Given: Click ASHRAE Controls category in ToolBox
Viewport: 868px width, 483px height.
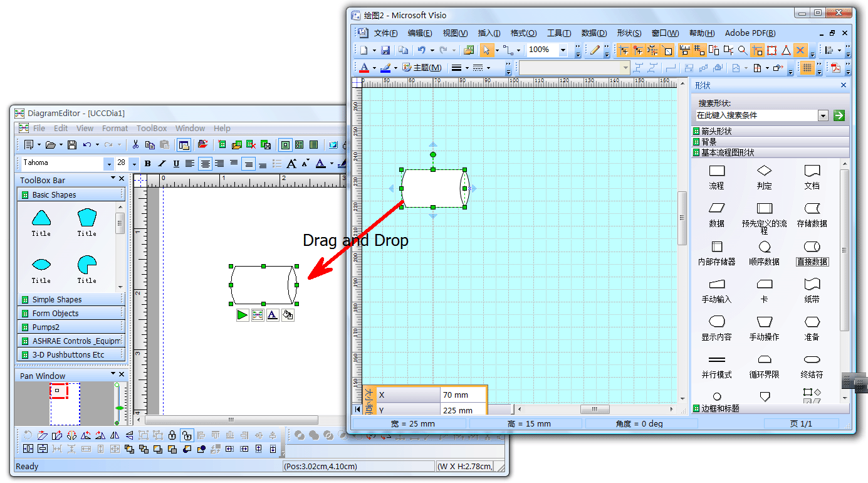Looking at the screenshot, I should (71, 341).
